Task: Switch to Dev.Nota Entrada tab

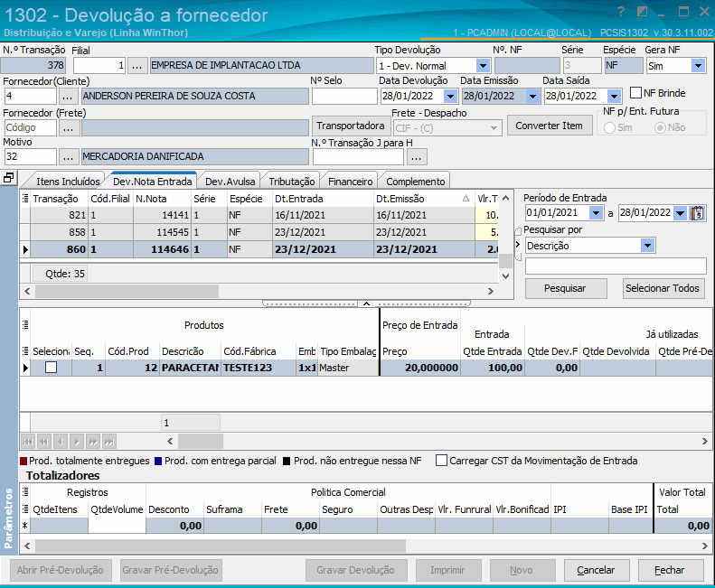Action: (x=152, y=182)
